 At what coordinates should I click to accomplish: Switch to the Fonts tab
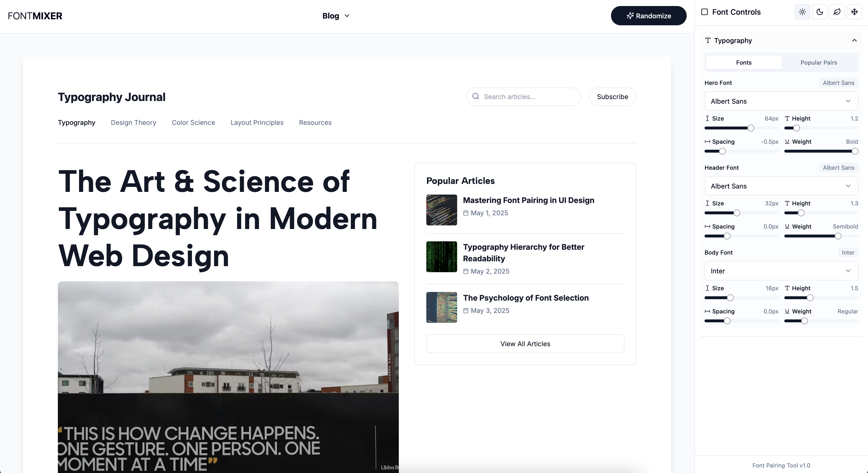click(744, 63)
